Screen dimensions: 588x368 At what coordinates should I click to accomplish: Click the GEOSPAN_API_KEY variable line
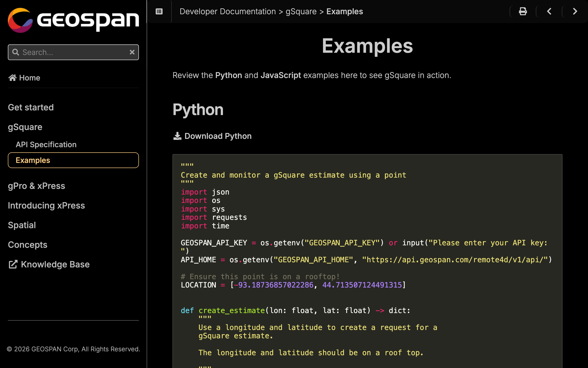(364, 247)
